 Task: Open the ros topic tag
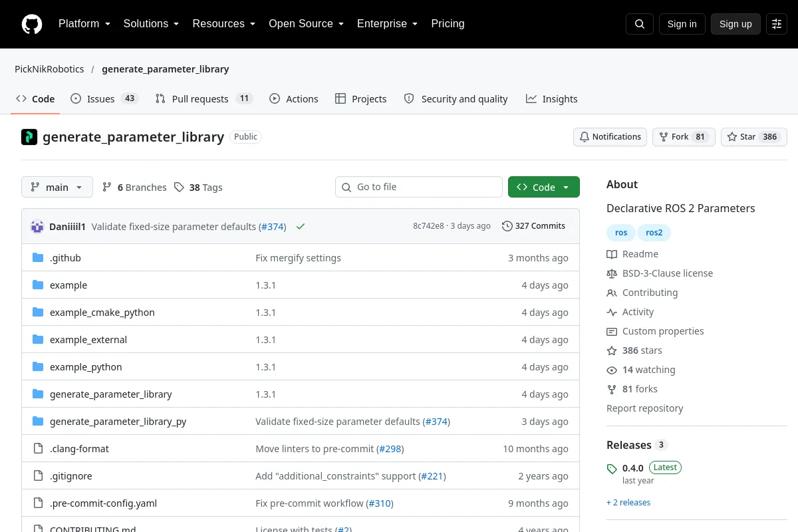[x=621, y=233]
